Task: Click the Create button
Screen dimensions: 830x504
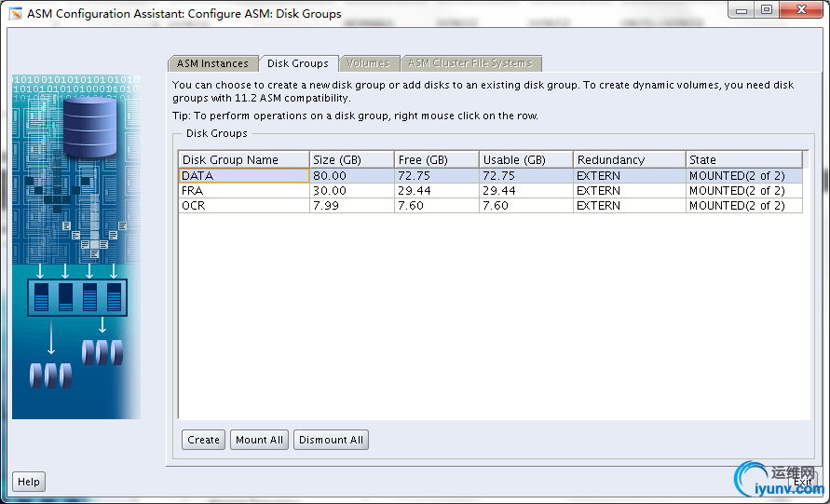Action: click(203, 440)
